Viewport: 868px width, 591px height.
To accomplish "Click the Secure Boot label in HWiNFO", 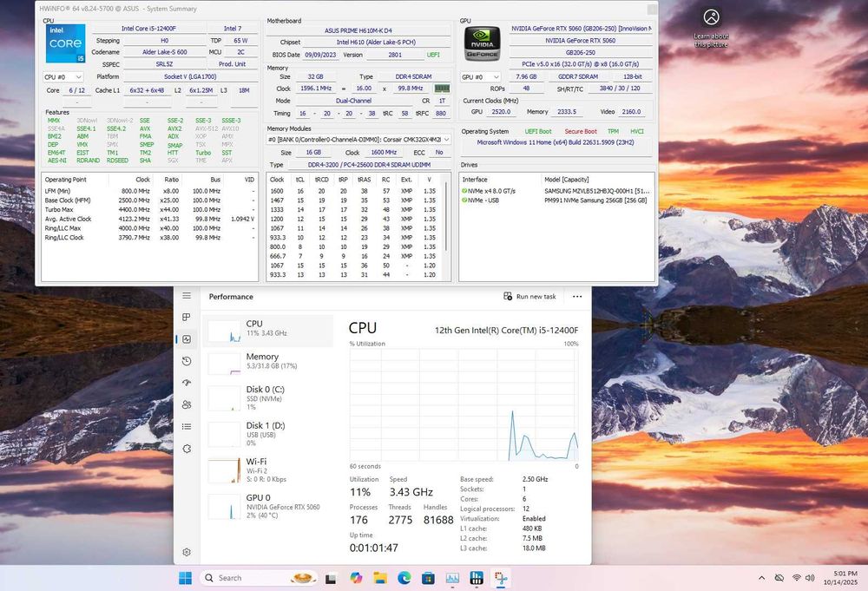I will [x=580, y=132].
